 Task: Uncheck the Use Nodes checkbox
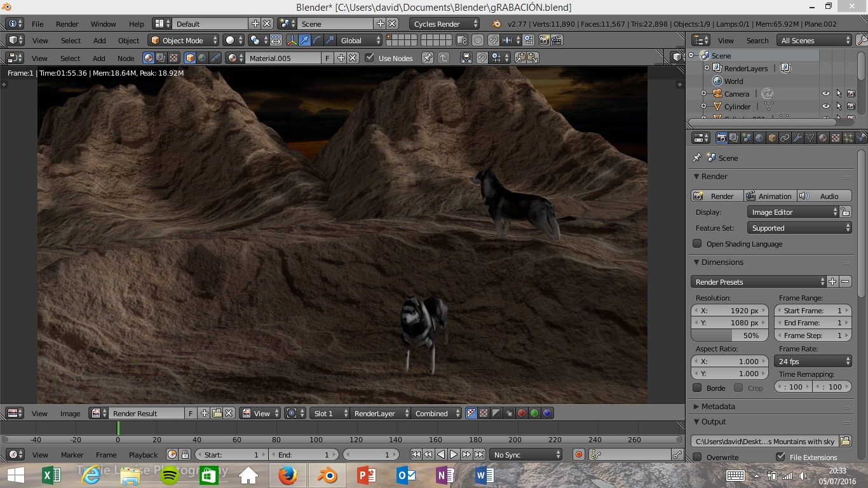pyautogui.click(x=370, y=58)
